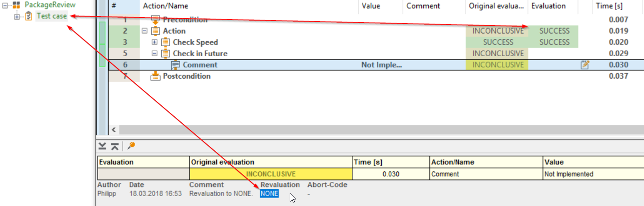The image size is (644, 206).
Task: Select the Test case tree item
Action: point(51,17)
